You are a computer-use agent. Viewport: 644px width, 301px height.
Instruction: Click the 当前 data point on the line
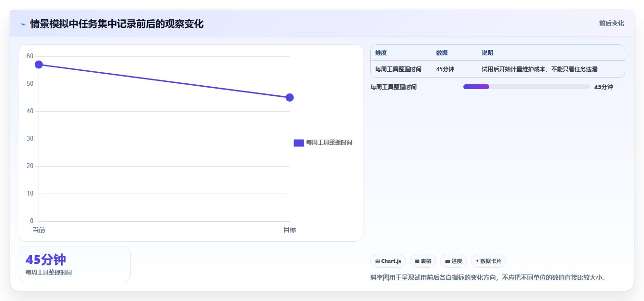(39, 65)
